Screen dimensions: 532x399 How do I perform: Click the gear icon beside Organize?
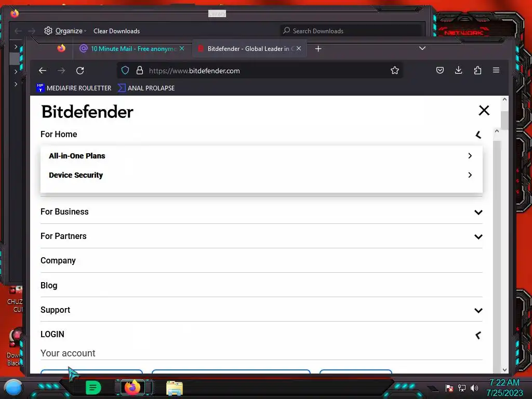(48, 31)
